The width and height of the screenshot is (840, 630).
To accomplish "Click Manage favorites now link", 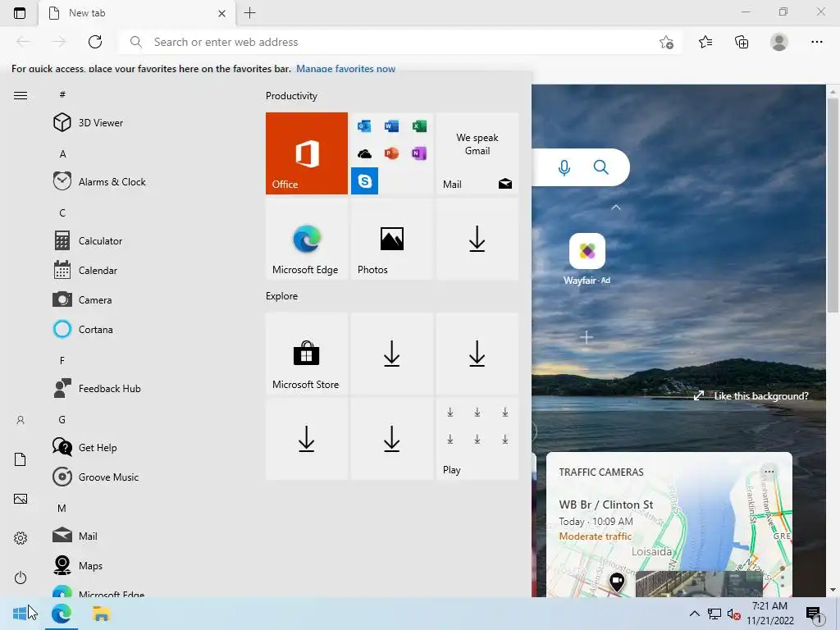I will click(x=345, y=69).
